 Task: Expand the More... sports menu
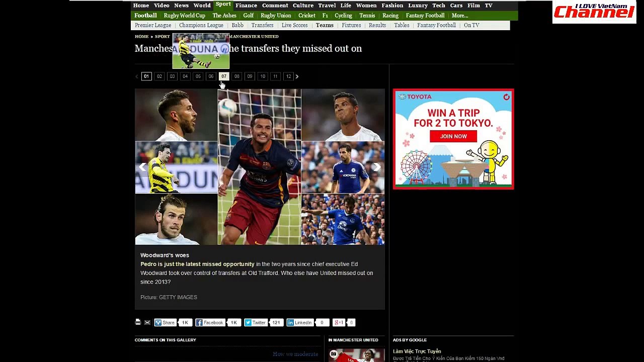coord(460,16)
